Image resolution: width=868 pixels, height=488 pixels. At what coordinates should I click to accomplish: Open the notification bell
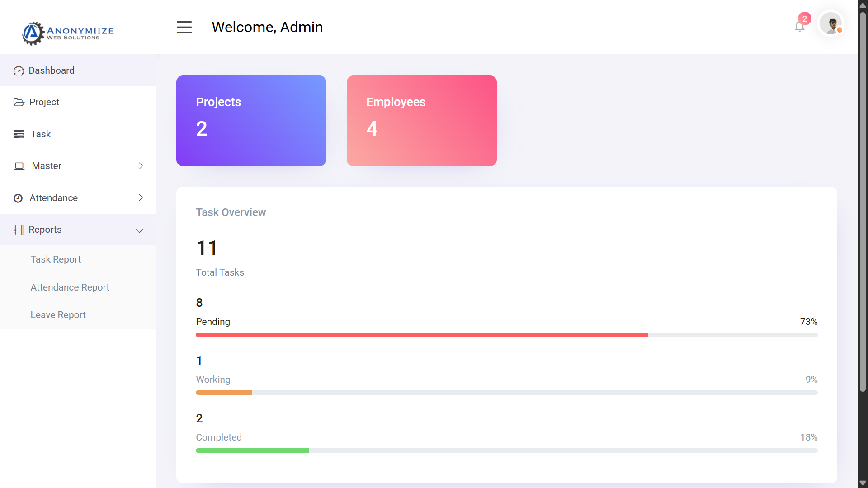pyautogui.click(x=799, y=27)
